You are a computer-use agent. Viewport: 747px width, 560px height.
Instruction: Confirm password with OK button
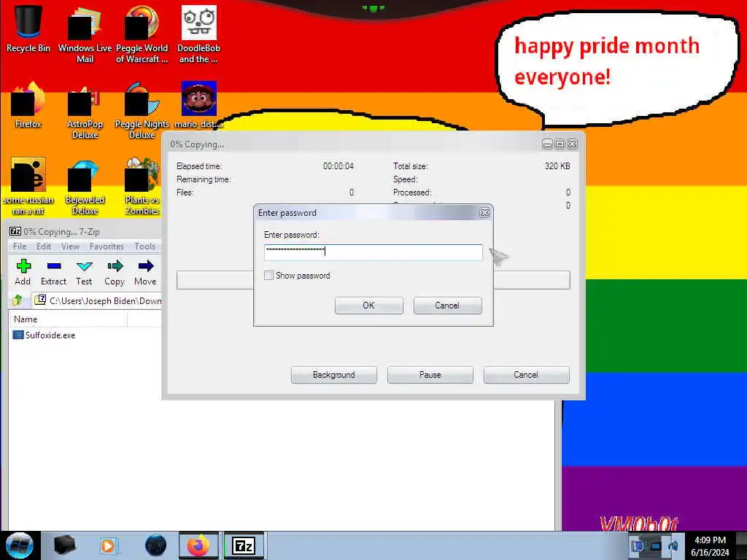pos(368,306)
